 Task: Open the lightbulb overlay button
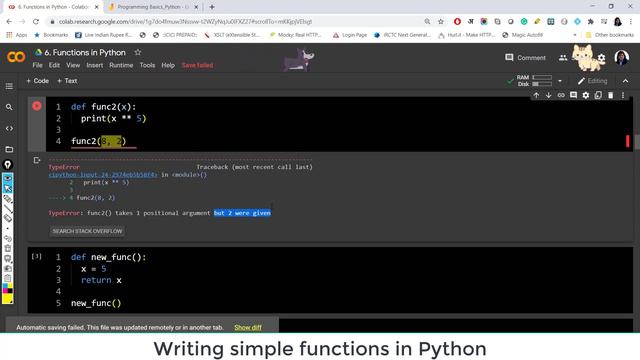click(x=8, y=164)
